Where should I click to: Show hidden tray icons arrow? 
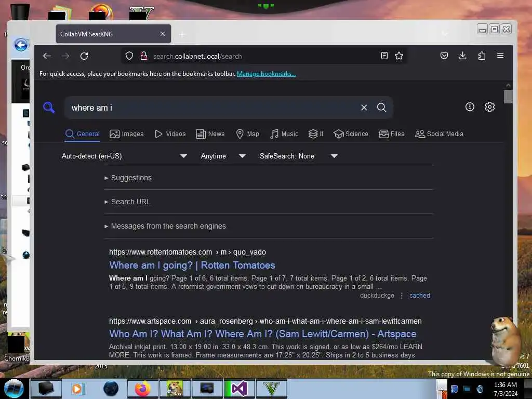point(442,389)
